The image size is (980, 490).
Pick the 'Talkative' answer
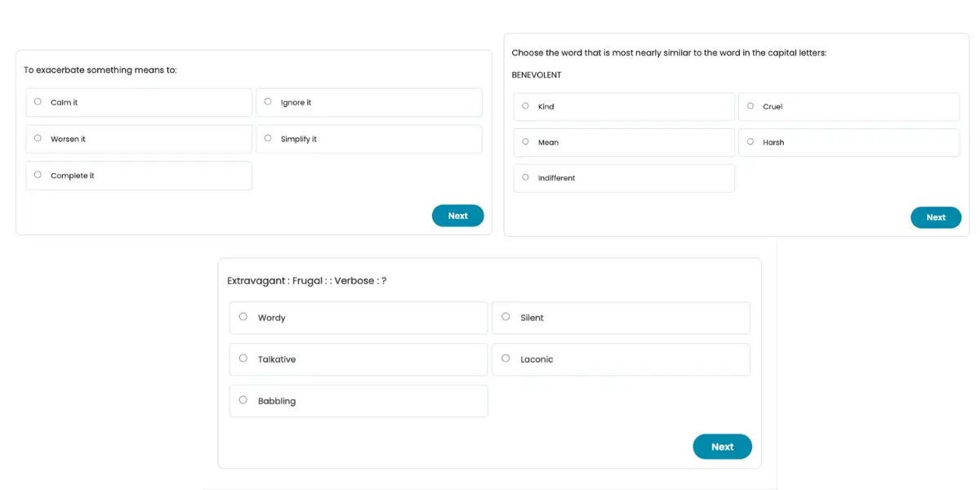pos(243,359)
